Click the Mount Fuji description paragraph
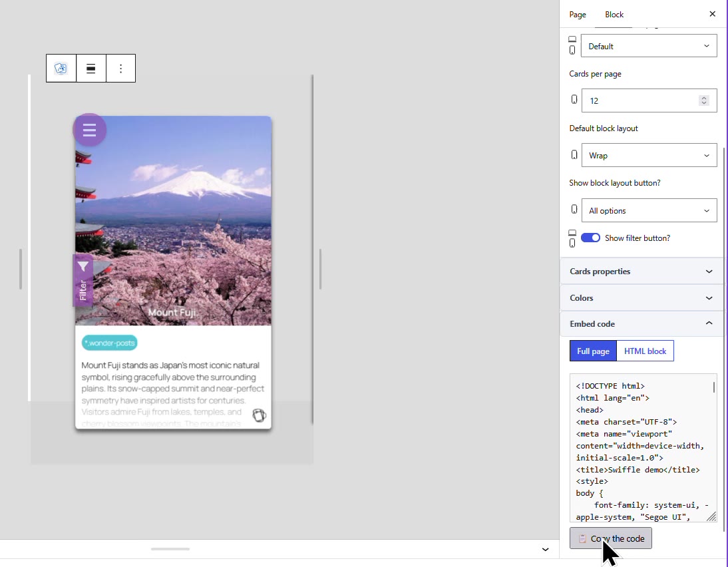The image size is (728, 567). pyautogui.click(x=173, y=394)
